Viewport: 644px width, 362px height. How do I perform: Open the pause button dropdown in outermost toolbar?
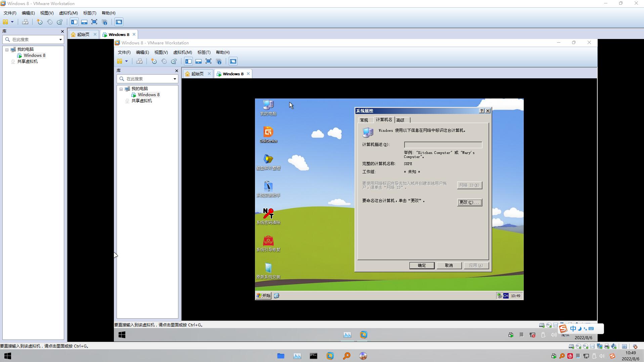pyautogui.click(x=12, y=22)
